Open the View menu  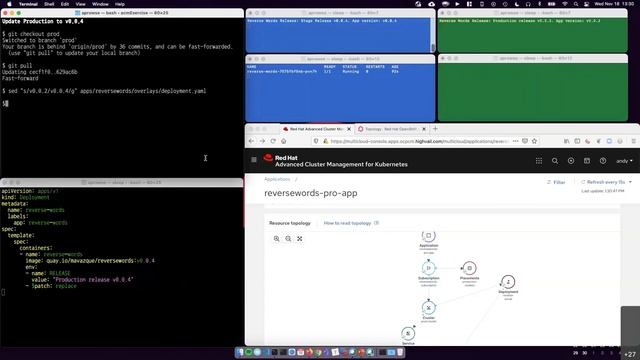80,4
